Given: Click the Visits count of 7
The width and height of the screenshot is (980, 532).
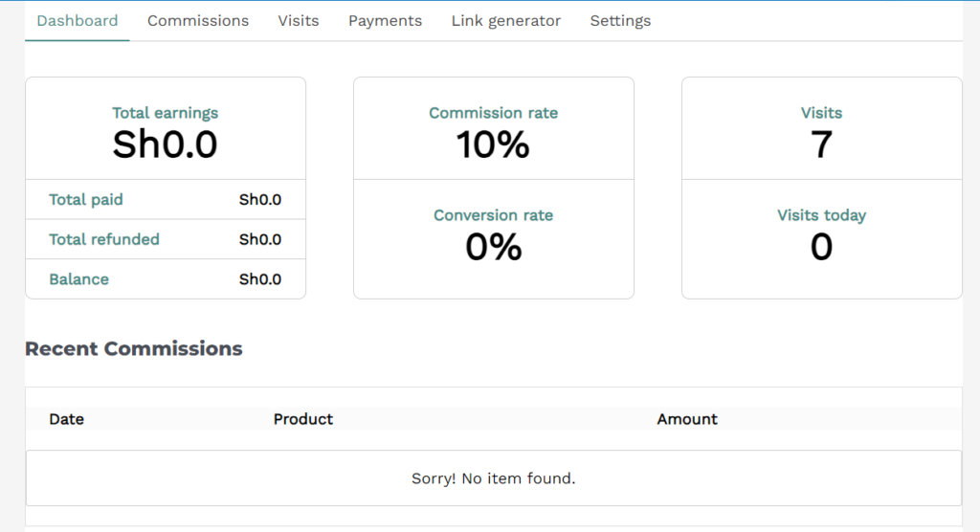Looking at the screenshot, I should click(821, 144).
